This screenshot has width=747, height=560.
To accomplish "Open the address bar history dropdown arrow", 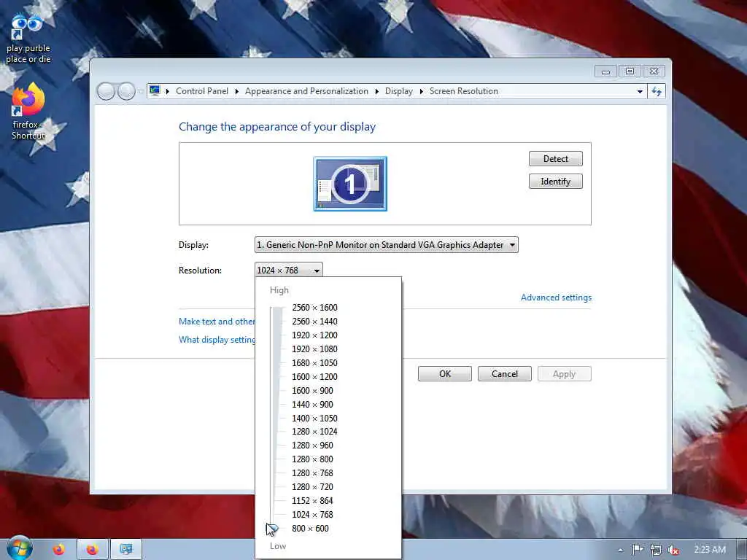I will point(640,91).
